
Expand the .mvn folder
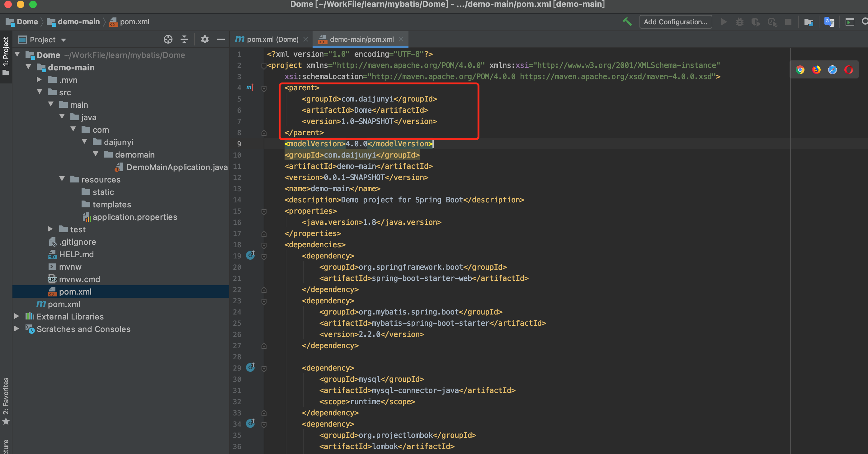(39, 79)
